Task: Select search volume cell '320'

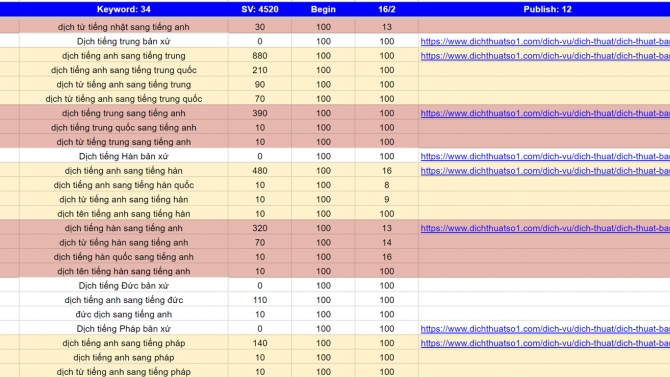Action: point(260,228)
